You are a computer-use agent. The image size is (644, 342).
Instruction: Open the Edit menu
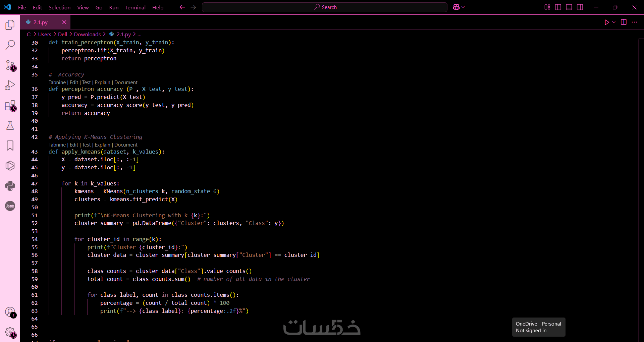[x=37, y=7]
